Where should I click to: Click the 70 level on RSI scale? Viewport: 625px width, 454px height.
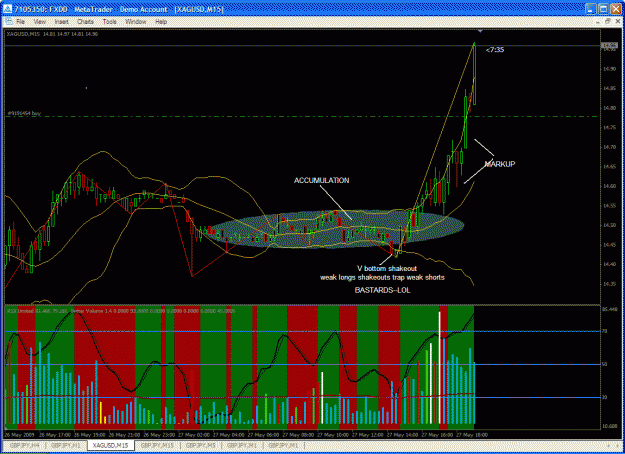point(604,331)
